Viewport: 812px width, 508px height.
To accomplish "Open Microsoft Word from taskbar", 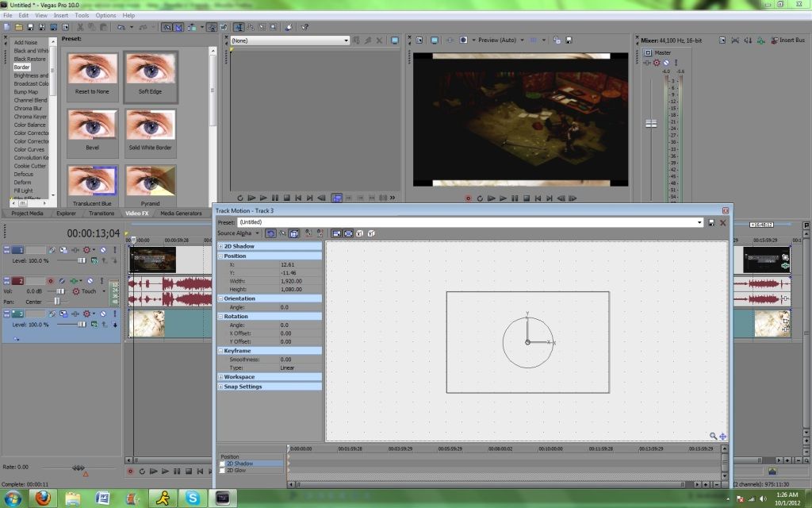I will tap(102, 498).
